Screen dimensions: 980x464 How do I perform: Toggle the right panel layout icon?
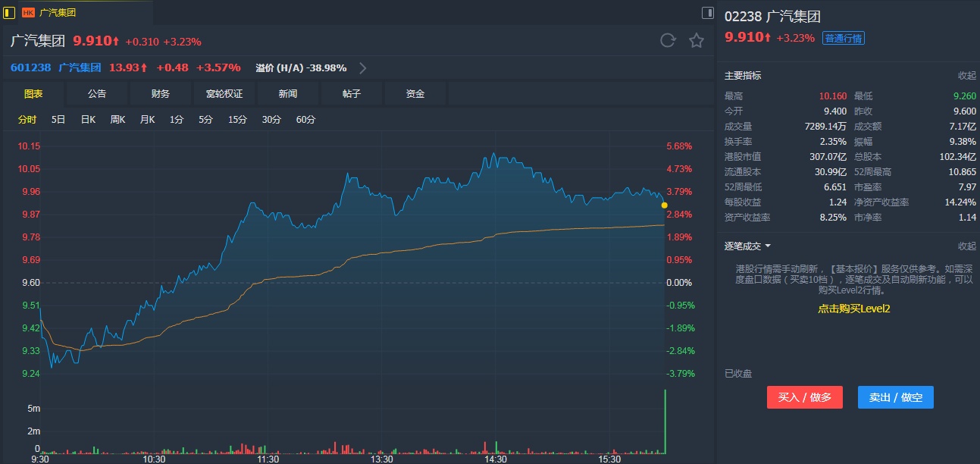click(x=707, y=12)
